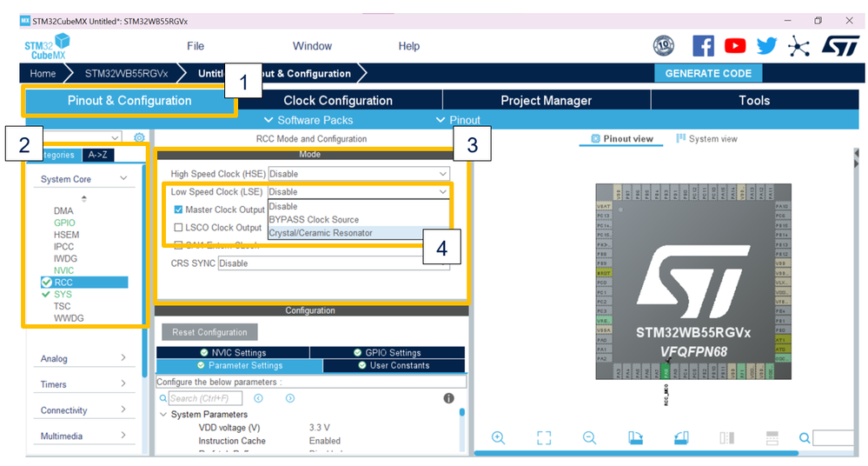Viewport: 868px width, 466px height.
Task: Open the File menu
Action: [x=195, y=46]
